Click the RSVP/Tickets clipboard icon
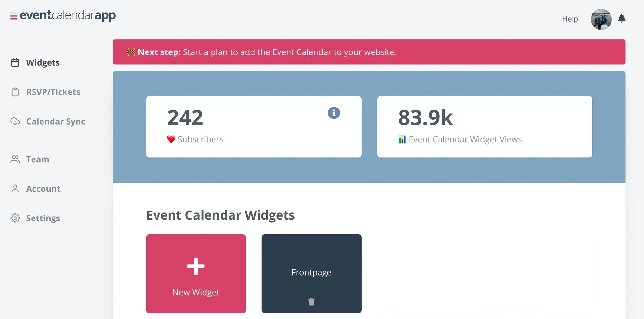Image resolution: width=644 pixels, height=319 pixels. tap(15, 92)
